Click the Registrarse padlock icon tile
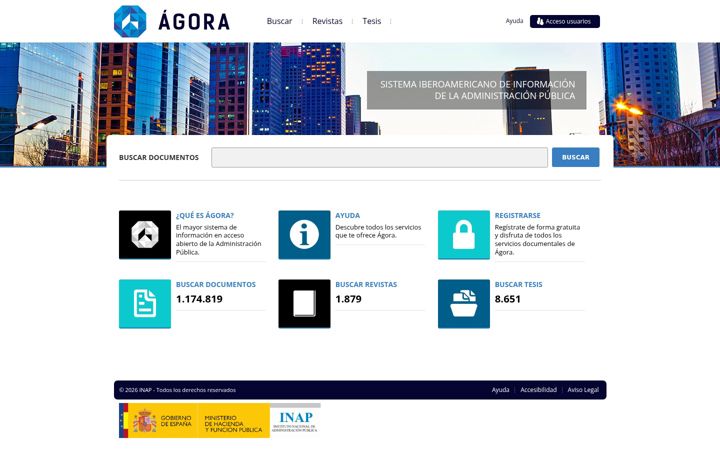This screenshot has width=720, height=450. point(464,235)
